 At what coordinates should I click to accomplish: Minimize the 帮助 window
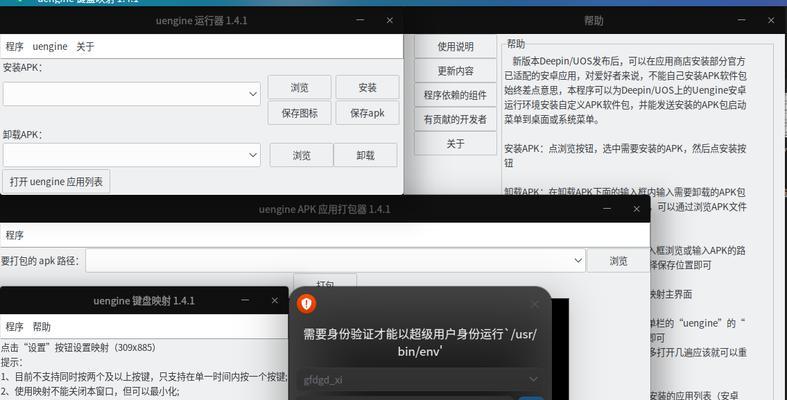coord(741,20)
